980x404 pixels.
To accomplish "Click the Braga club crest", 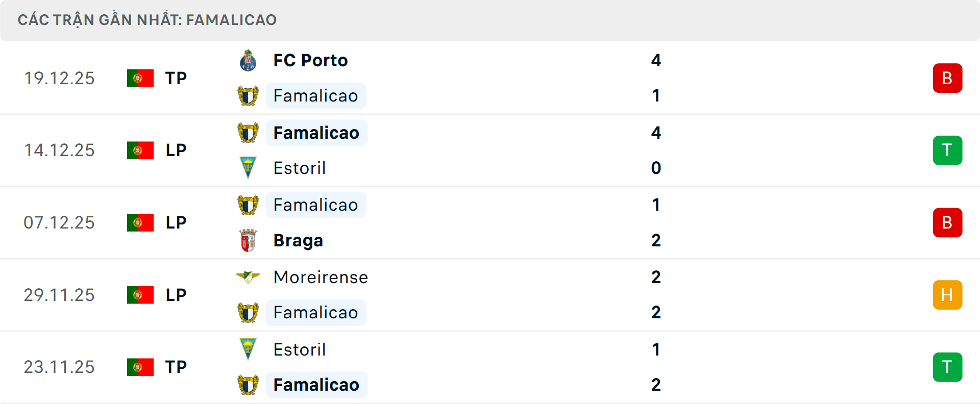I will pos(248,240).
